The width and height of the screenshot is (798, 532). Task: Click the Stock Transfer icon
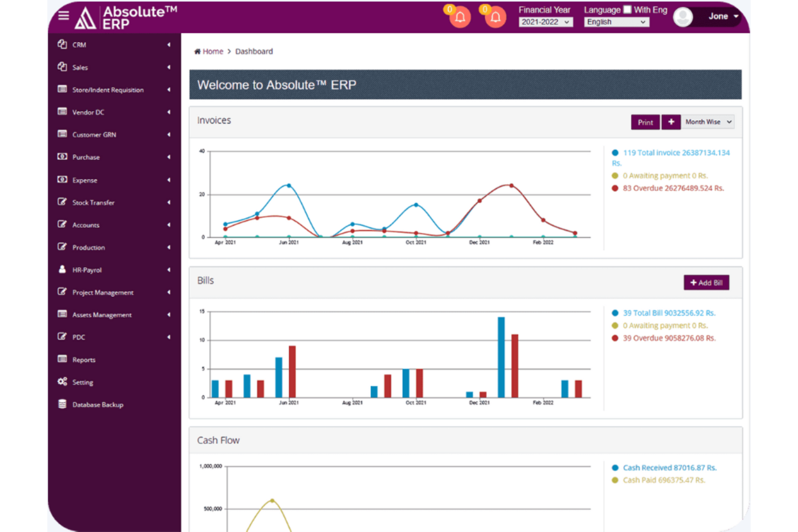coord(62,202)
